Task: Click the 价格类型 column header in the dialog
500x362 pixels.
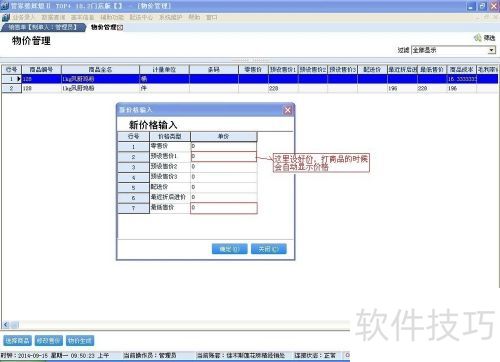Action: pyautogui.click(x=170, y=136)
